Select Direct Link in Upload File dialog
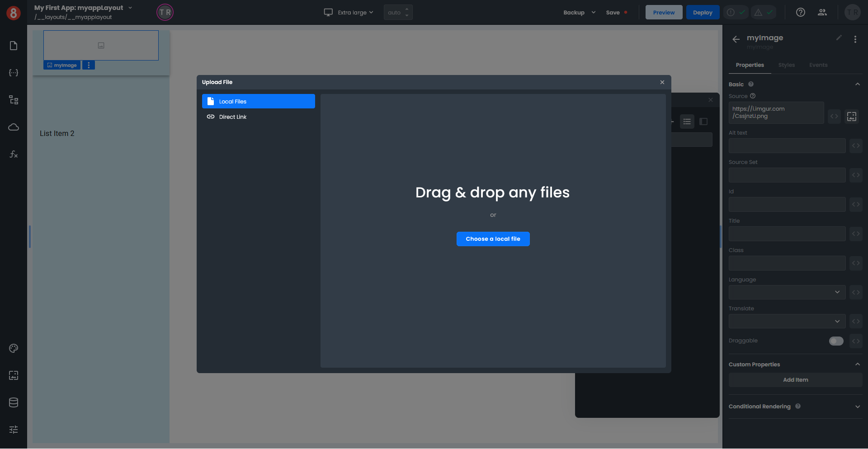This screenshot has width=868, height=449. (x=233, y=117)
